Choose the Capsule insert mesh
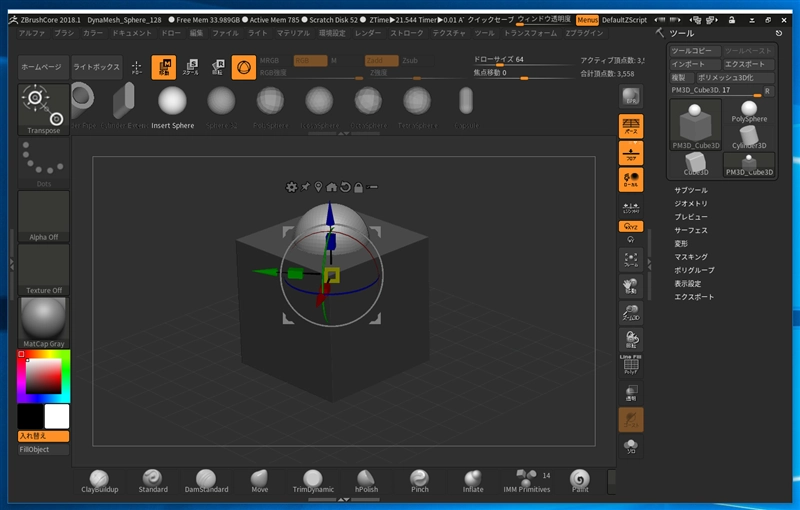Screen dimensions: 800x510 click(x=466, y=108)
